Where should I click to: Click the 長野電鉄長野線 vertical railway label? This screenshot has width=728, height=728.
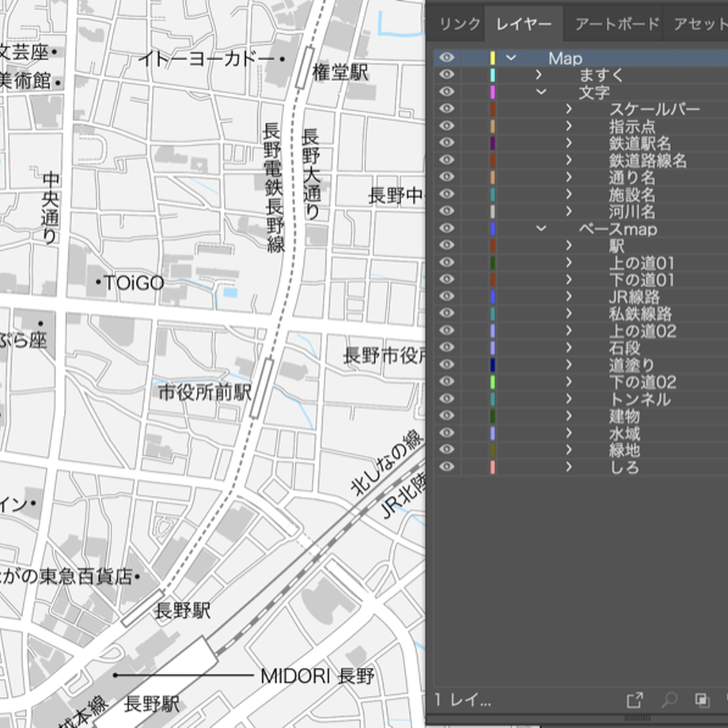coord(275,188)
